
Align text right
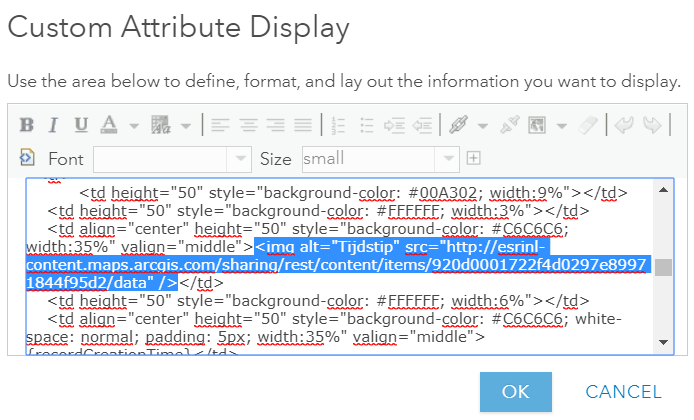(276, 125)
